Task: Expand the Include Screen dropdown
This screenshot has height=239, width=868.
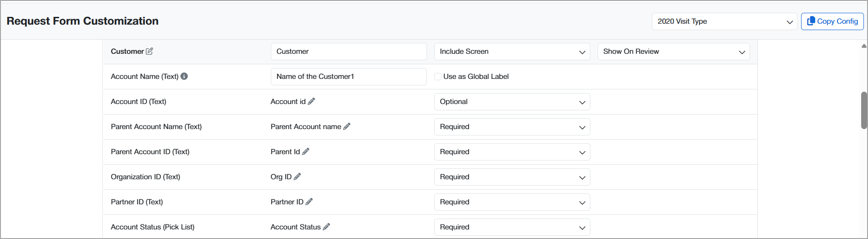Action: coord(512,52)
